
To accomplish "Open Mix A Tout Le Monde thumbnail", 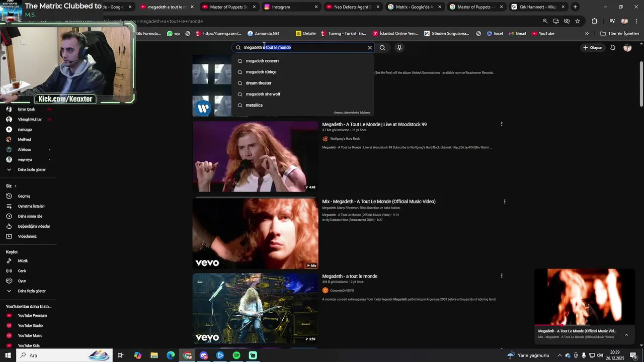I will tap(255, 233).
